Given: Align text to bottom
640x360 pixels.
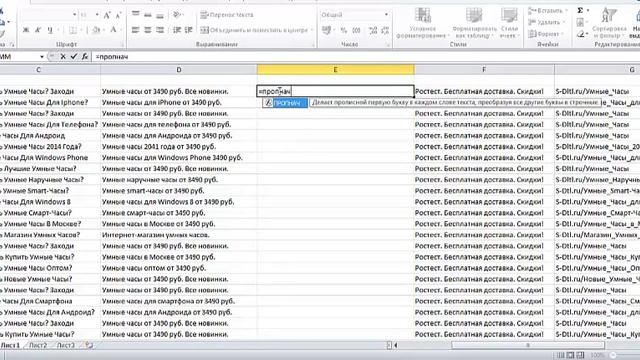Looking at the screenshot, I should pyautogui.click(x=160, y=15).
